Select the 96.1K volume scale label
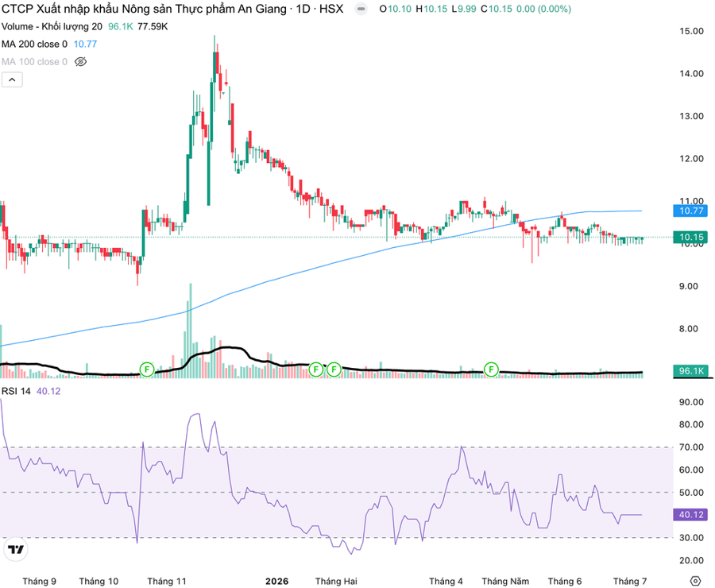Viewport: 715px width, 588px height. point(691,371)
